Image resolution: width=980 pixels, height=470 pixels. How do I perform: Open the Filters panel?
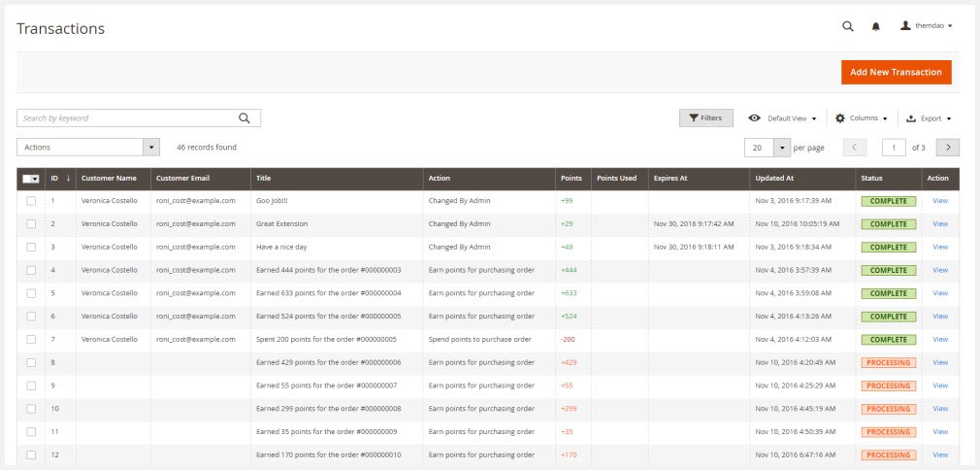705,117
